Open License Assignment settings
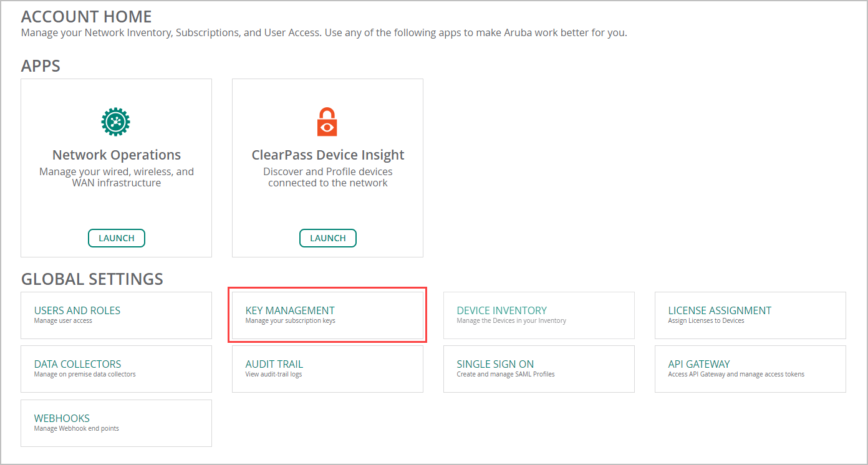This screenshot has height=465, width=868. click(x=750, y=315)
